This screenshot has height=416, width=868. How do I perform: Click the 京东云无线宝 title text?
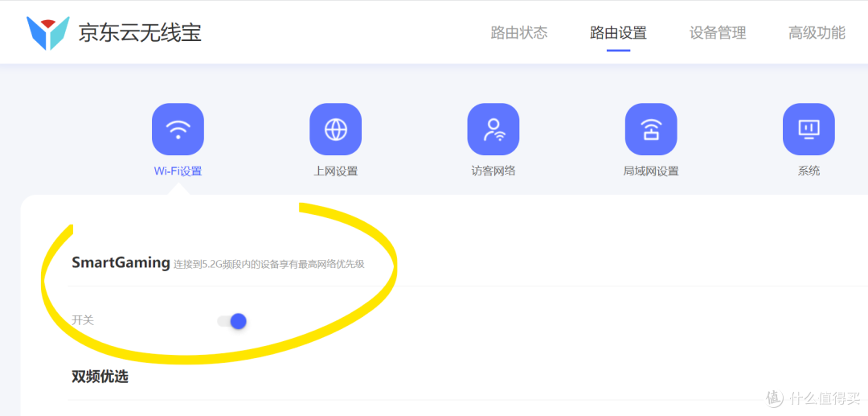pyautogui.click(x=140, y=33)
